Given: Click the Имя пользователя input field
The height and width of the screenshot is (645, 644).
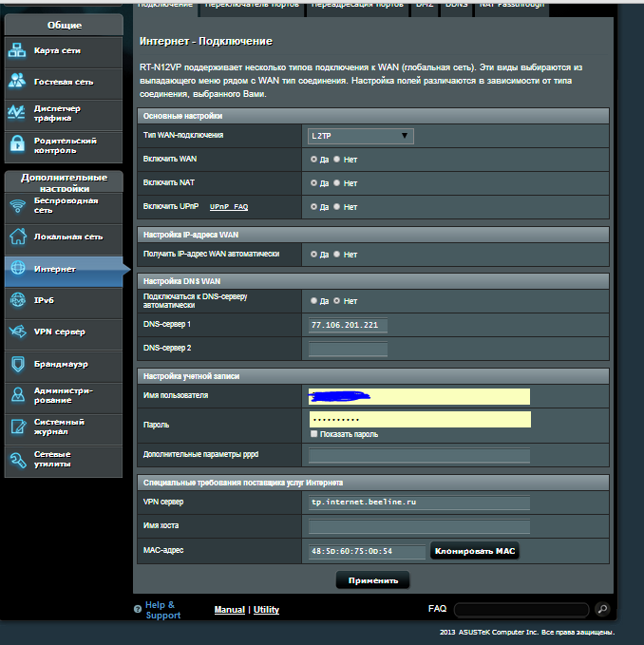Looking at the screenshot, I should pos(419,396).
